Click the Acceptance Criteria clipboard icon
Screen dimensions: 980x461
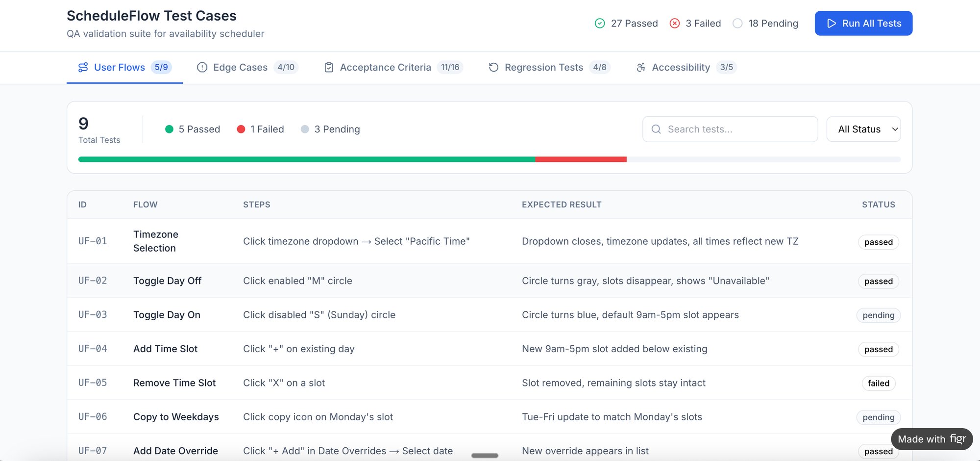[328, 67]
